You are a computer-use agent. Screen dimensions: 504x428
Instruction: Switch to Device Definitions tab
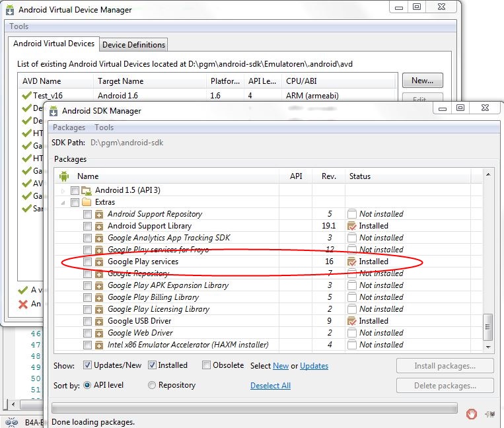point(133,45)
